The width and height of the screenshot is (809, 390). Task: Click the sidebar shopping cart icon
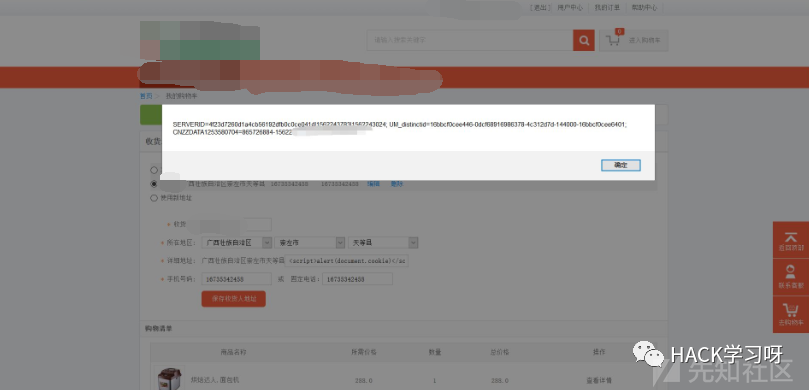point(790,314)
